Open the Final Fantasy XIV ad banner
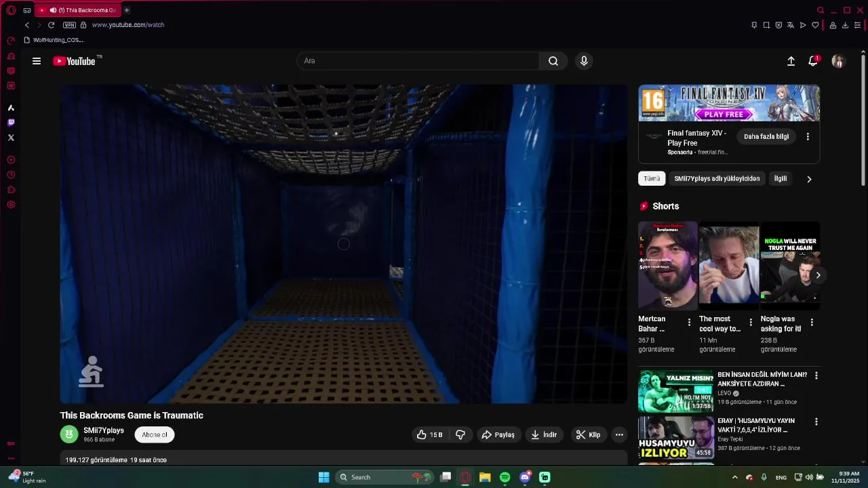This screenshot has height=488, width=868. coord(729,103)
